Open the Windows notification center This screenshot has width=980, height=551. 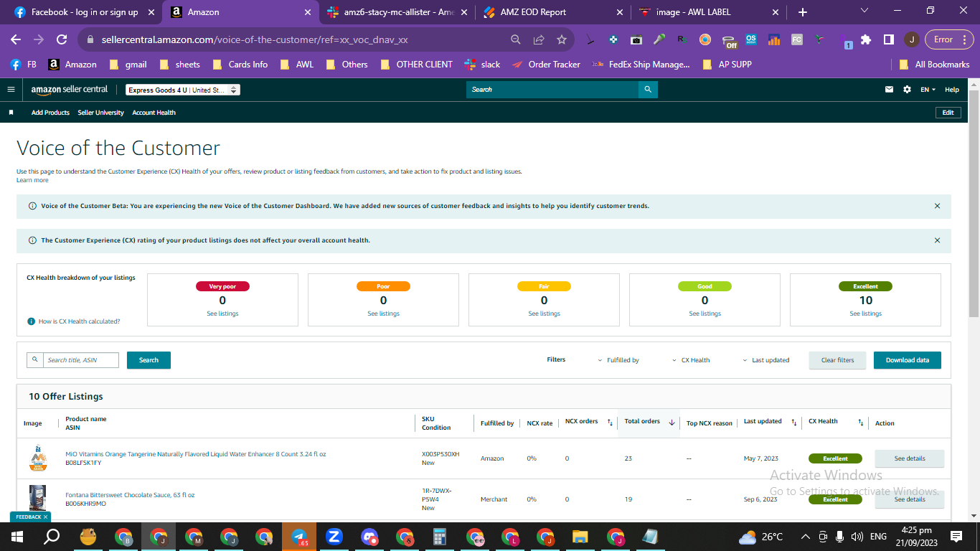[956, 537]
